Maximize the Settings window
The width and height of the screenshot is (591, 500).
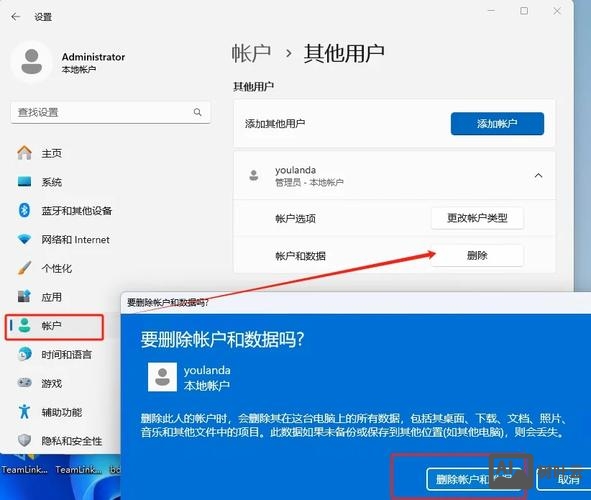click(x=524, y=11)
